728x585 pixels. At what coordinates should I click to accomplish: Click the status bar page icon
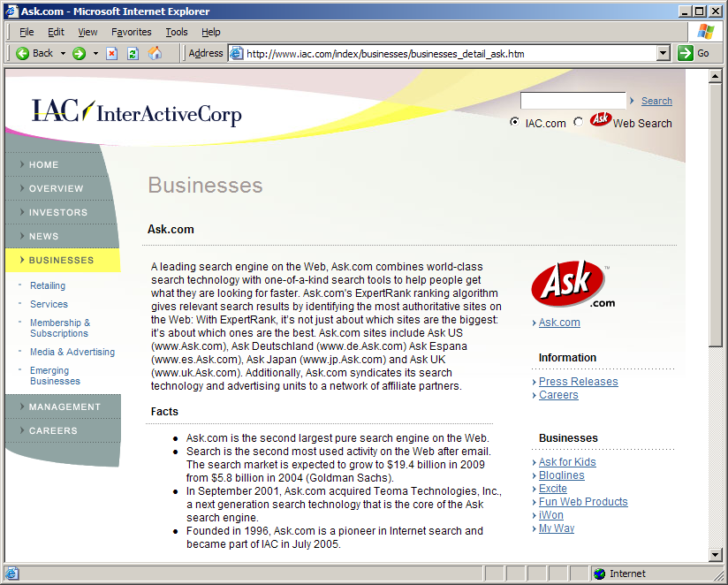click(x=11, y=574)
